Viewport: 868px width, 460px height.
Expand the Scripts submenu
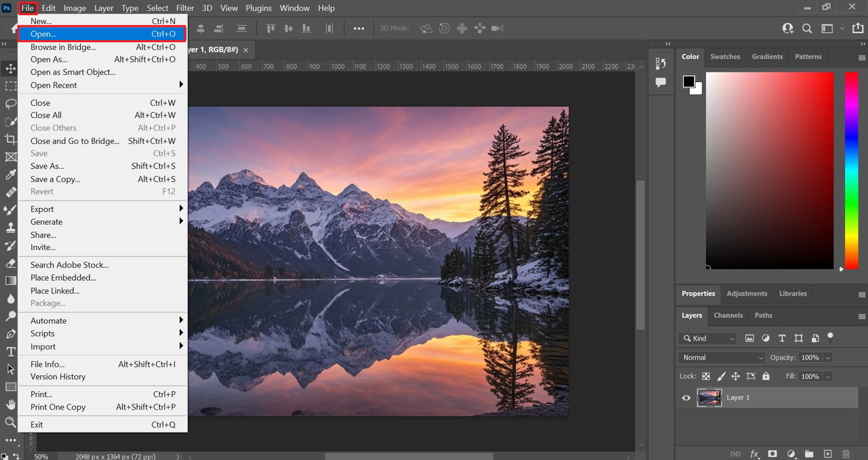tap(102, 333)
